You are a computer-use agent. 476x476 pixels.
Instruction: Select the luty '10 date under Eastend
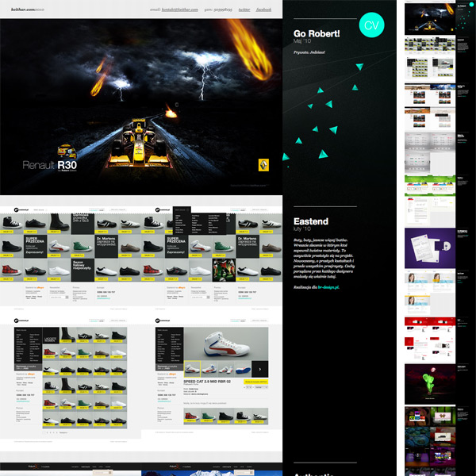(302, 228)
